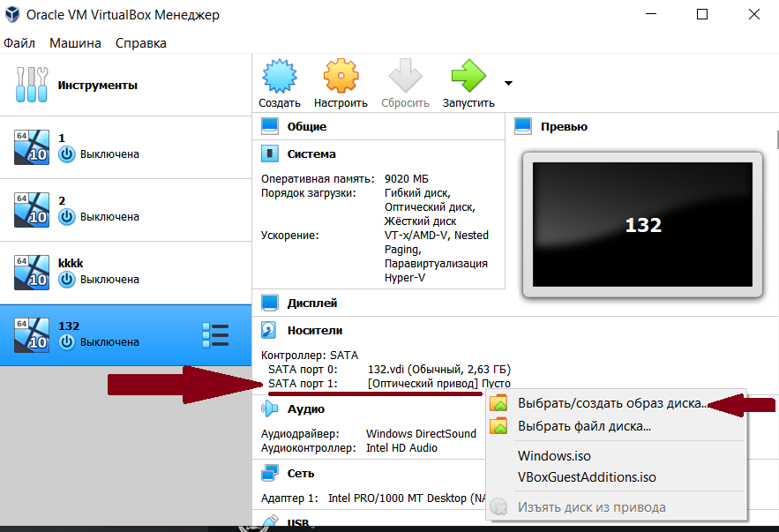779x532 pixels.
Task: Open the Файл menu
Action: click(19, 43)
